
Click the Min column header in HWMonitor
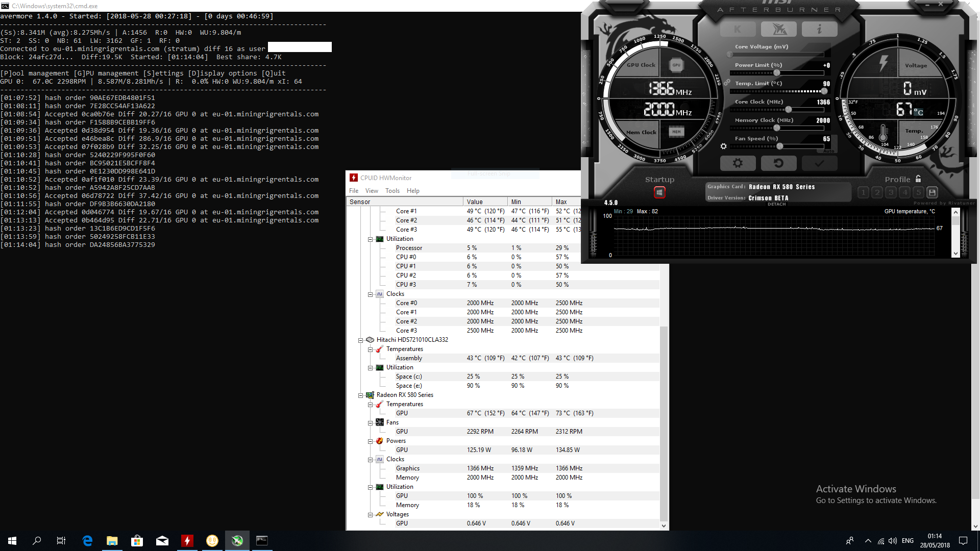point(530,202)
